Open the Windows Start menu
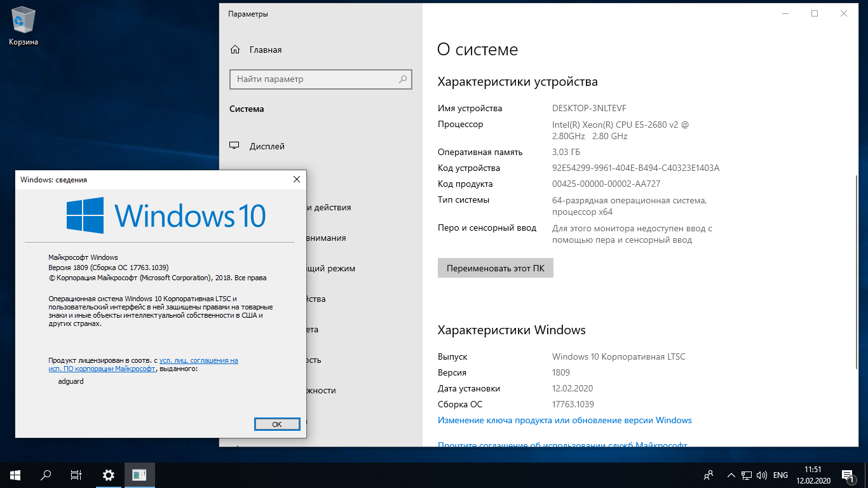The height and width of the screenshot is (488, 868). click(x=15, y=475)
